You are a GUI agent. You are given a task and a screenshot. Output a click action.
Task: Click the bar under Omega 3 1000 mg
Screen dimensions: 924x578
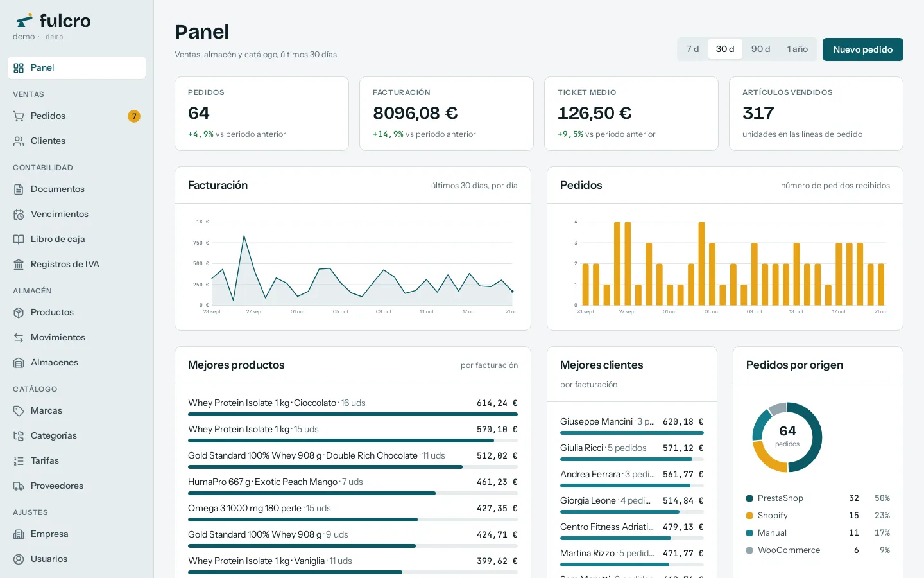click(x=353, y=520)
